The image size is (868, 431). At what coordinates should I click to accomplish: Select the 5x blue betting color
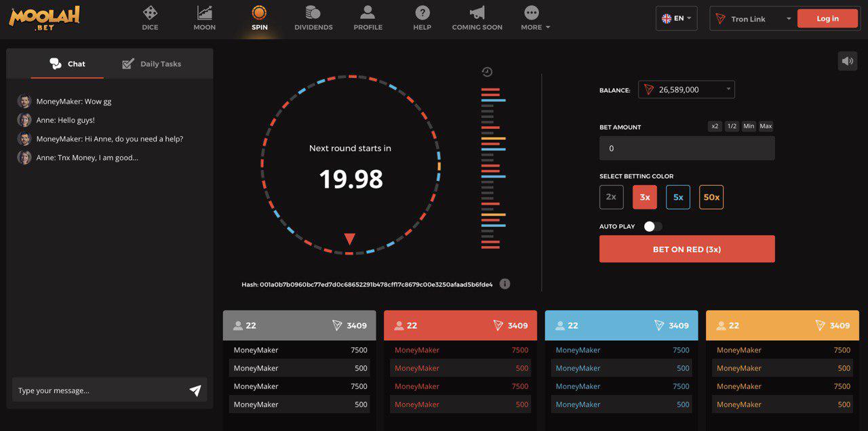tap(678, 197)
